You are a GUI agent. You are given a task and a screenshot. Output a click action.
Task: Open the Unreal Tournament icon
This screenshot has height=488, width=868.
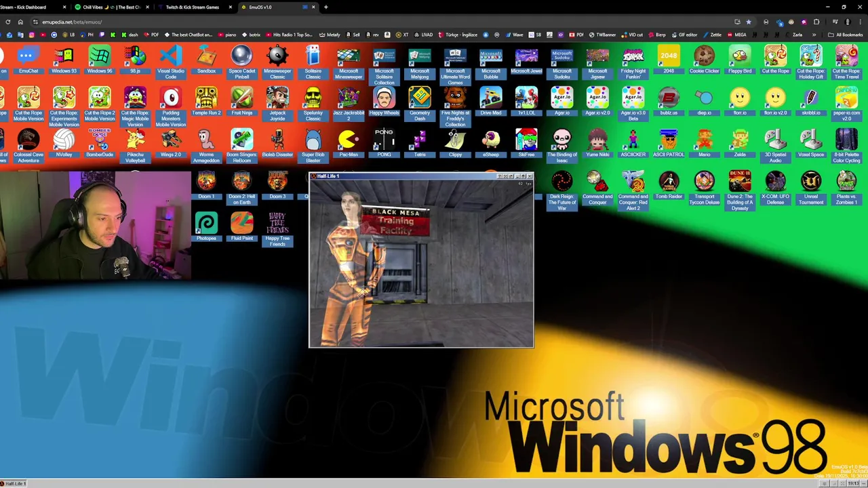[x=811, y=188]
